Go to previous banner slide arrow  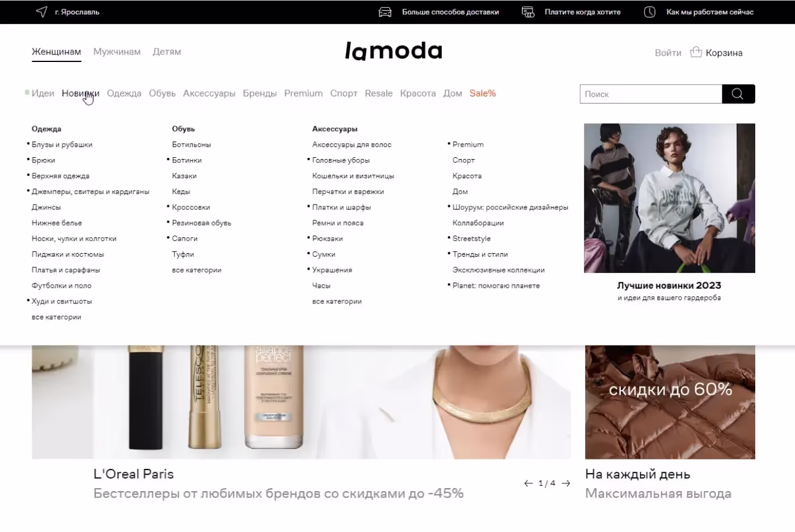pyautogui.click(x=528, y=483)
